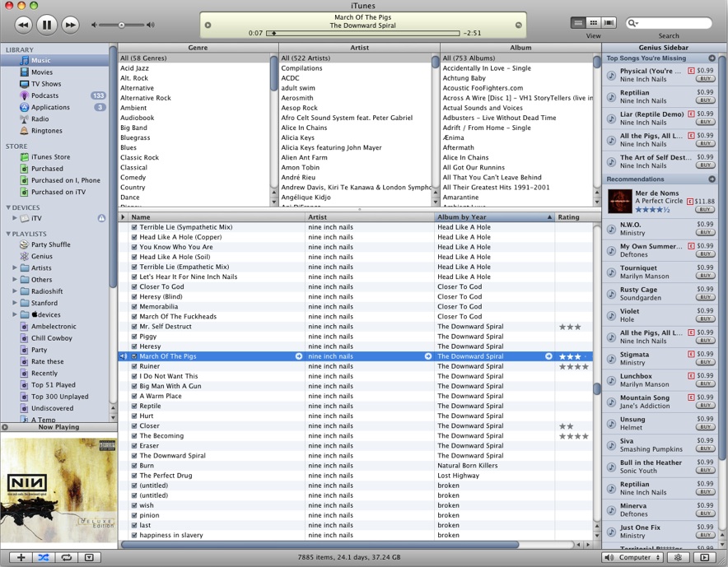The image size is (728, 567).
Task: Switch to Cover Flow view icon
Action: click(x=609, y=22)
